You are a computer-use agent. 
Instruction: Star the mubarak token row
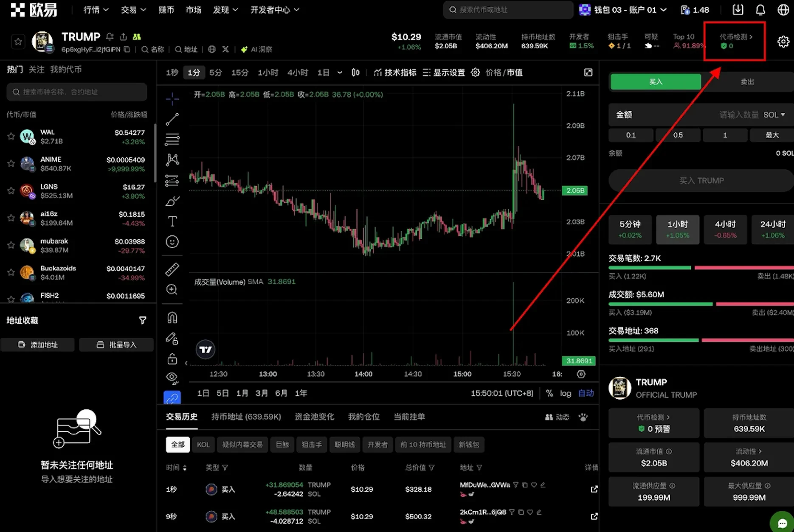click(x=11, y=245)
